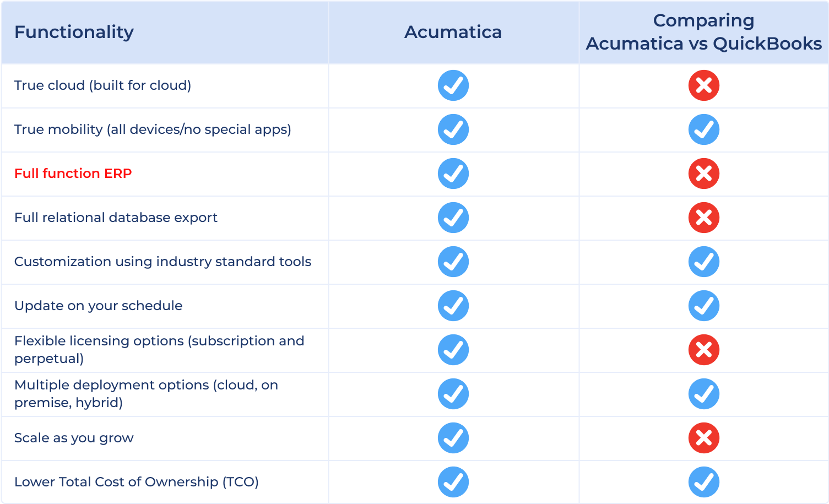This screenshot has width=829, height=504.
Task: Click Acumatica checkmark for Flexible licensing options
Action: coord(453,350)
